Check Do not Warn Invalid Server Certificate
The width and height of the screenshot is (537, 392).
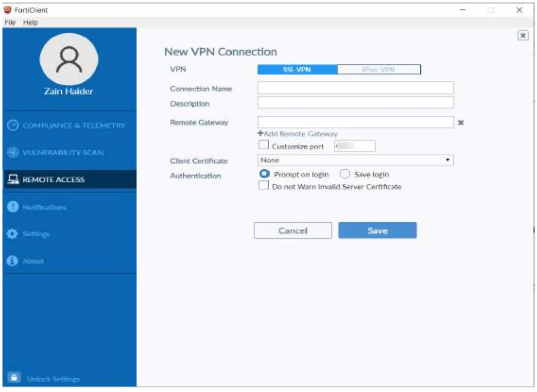point(264,185)
